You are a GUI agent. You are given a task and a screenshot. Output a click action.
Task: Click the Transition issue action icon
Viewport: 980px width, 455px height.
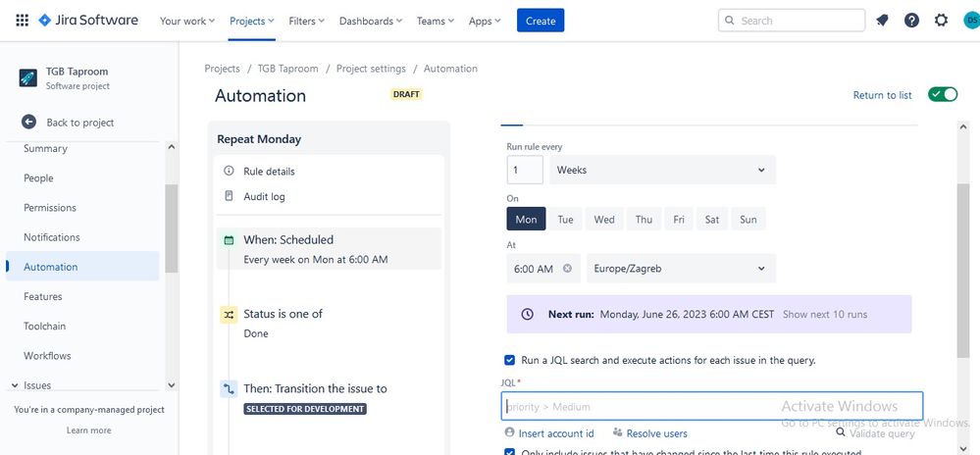coord(229,389)
